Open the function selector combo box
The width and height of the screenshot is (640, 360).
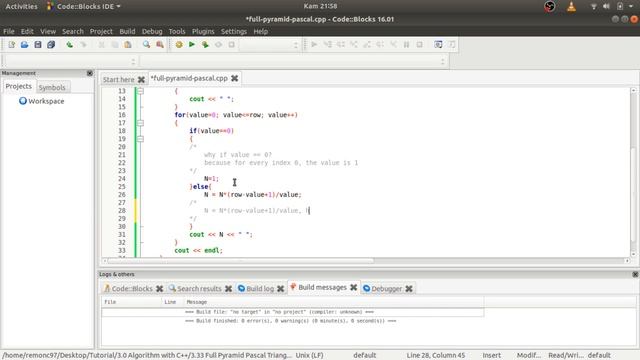click(293, 61)
